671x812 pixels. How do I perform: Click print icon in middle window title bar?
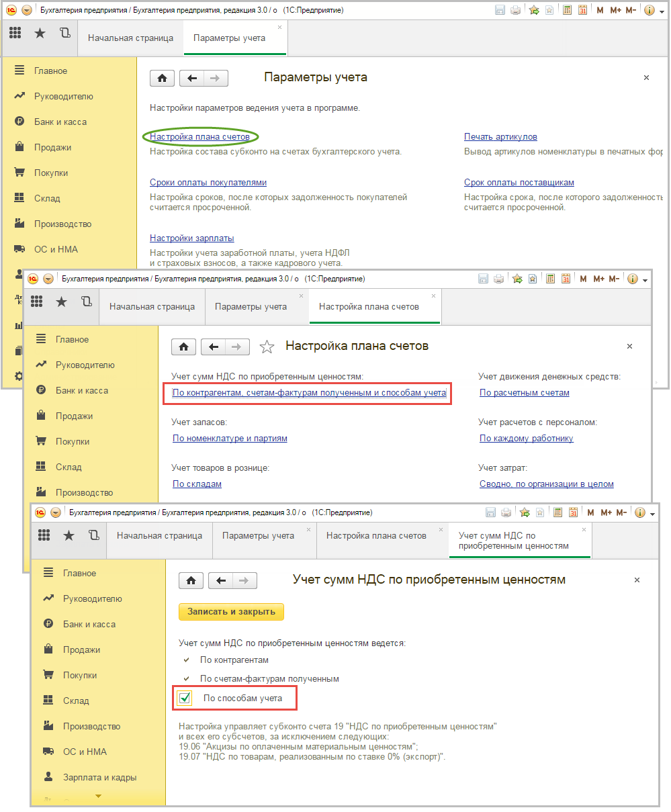tap(498, 278)
